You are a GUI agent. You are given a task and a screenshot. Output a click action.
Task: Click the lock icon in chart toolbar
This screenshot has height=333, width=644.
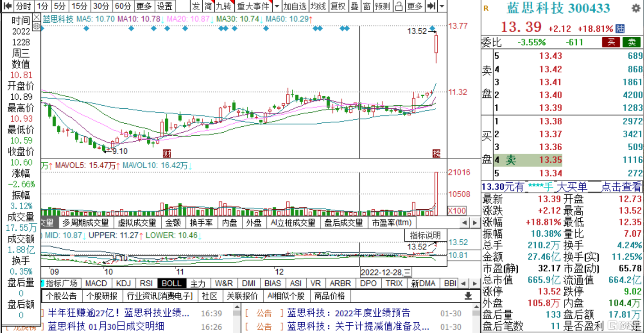tap(399, 6)
